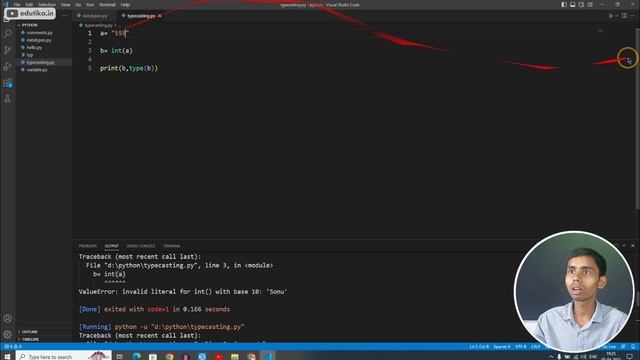640x360 pixels.
Task: Open the Edit menu
Action: click(x=29, y=4)
